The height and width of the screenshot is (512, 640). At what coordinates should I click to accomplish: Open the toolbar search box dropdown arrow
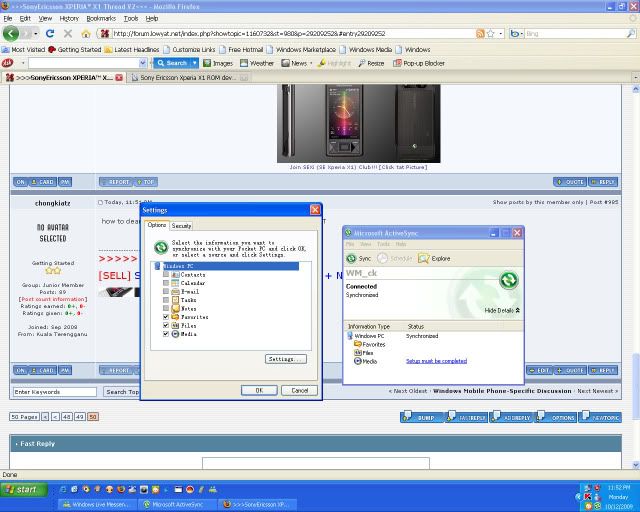(142, 63)
